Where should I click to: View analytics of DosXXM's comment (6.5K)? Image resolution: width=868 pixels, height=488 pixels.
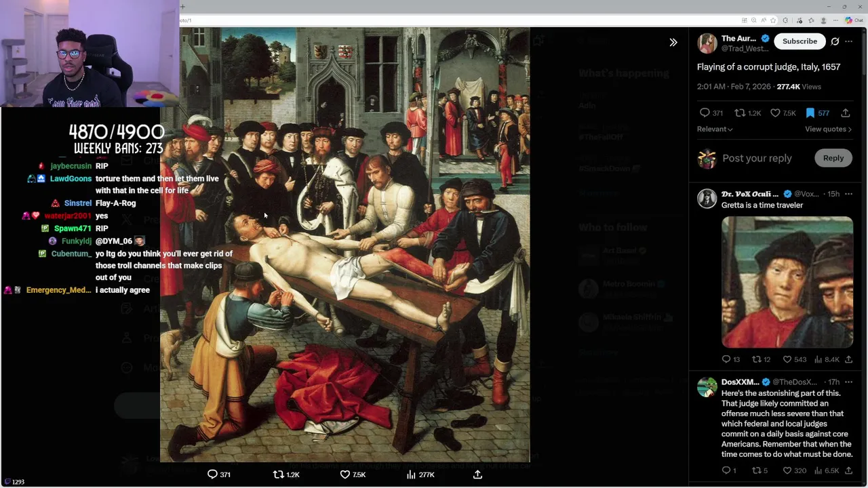click(818, 470)
